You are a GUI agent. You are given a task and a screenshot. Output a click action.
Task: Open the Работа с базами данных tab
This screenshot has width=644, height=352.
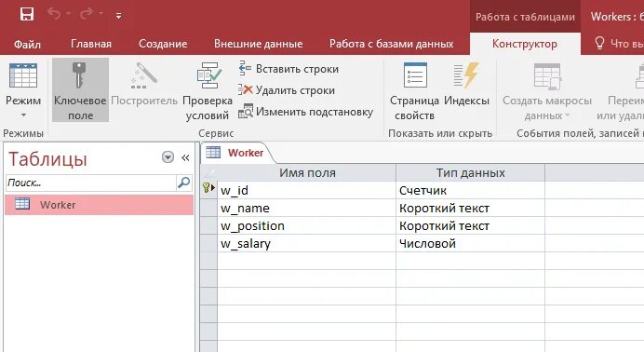[391, 44]
